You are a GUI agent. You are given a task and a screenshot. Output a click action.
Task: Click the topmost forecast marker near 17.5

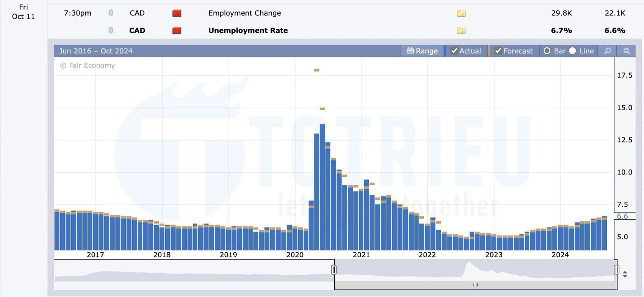coord(317,70)
